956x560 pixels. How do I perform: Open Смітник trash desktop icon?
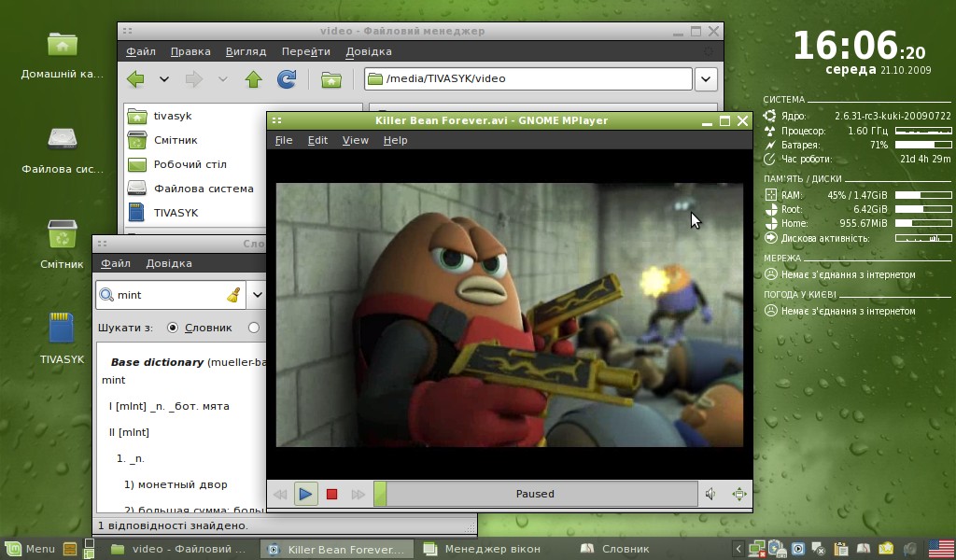(x=63, y=245)
